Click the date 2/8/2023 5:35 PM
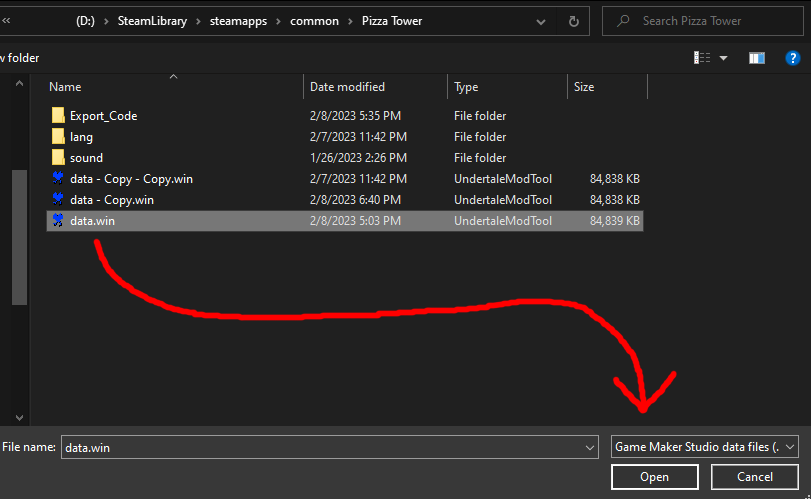 pos(355,116)
